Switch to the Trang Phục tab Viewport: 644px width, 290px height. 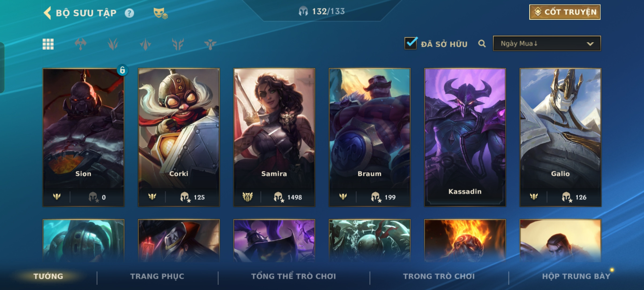[157, 276]
